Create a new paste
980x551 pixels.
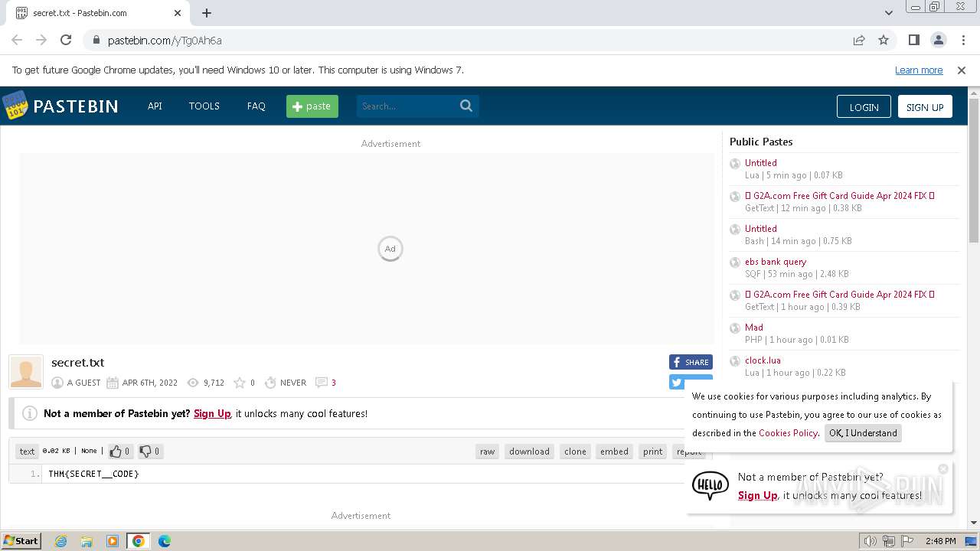[x=312, y=106]
